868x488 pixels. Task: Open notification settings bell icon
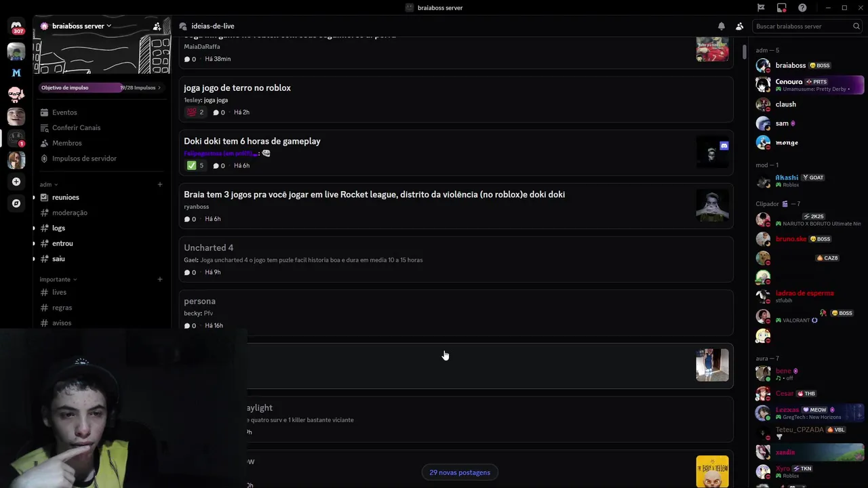(x=722, y=26)
